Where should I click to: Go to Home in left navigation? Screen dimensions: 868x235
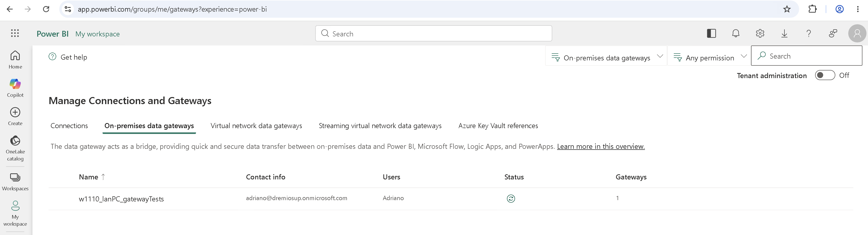point(15,60)
